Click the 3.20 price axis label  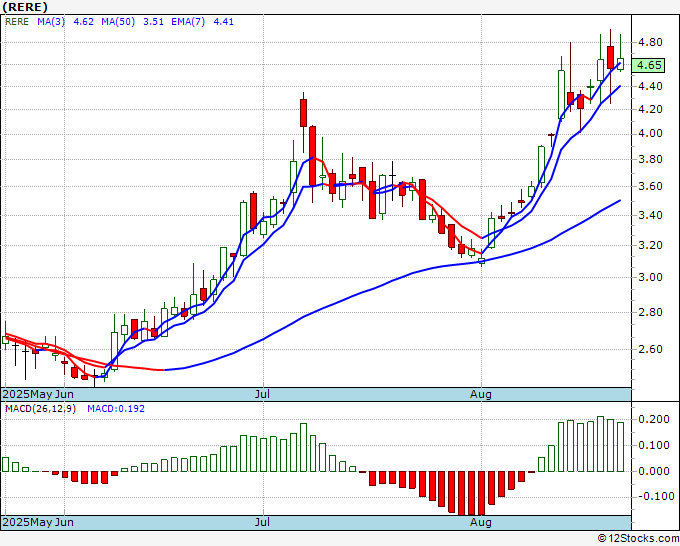point(650,245)
